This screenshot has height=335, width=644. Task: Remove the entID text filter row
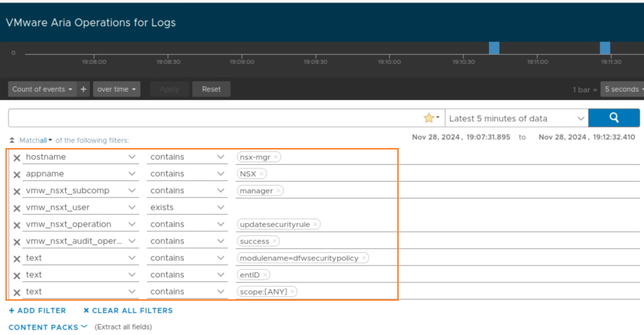click(x=17, y=276)
